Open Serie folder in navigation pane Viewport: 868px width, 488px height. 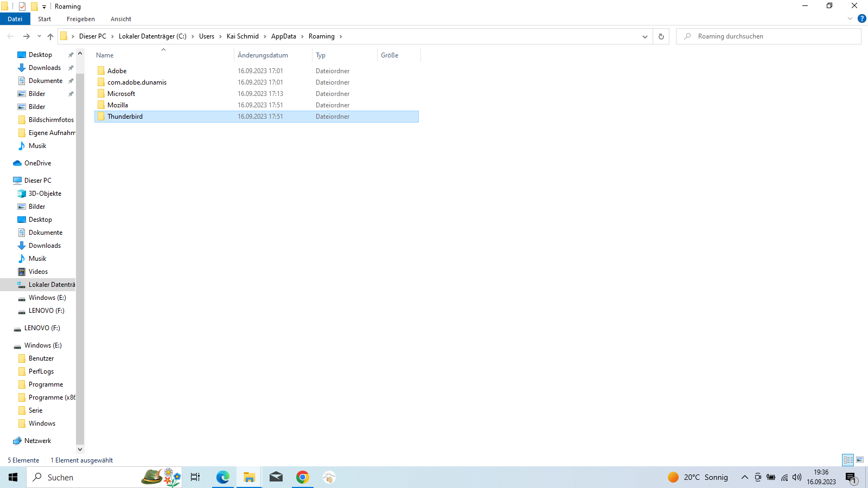[x=35, y=410]
